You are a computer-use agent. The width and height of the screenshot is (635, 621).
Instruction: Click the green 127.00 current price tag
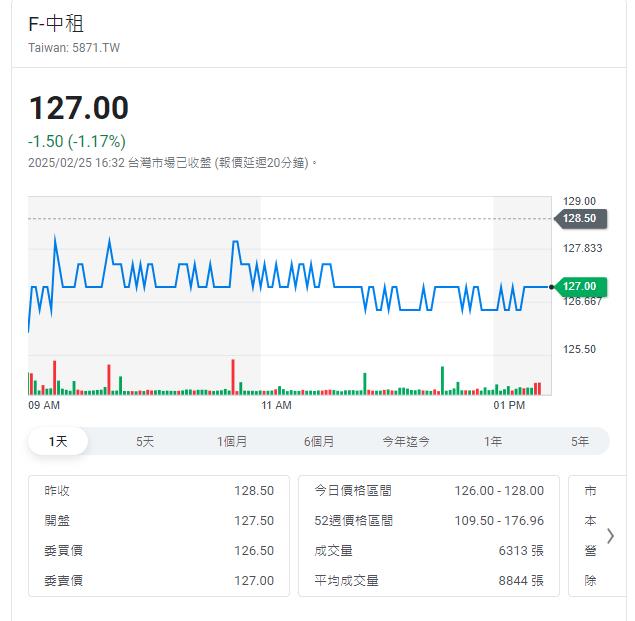580,286
